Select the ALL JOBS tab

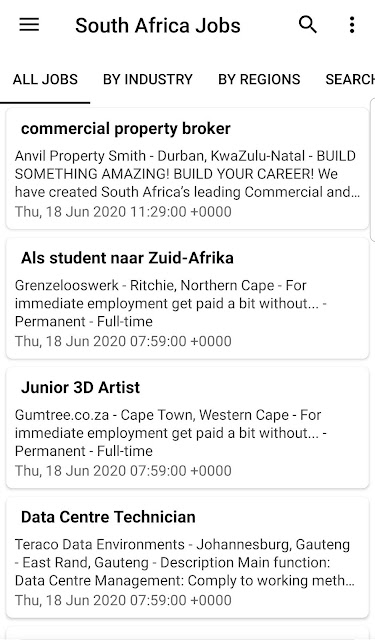click(45, 79)
